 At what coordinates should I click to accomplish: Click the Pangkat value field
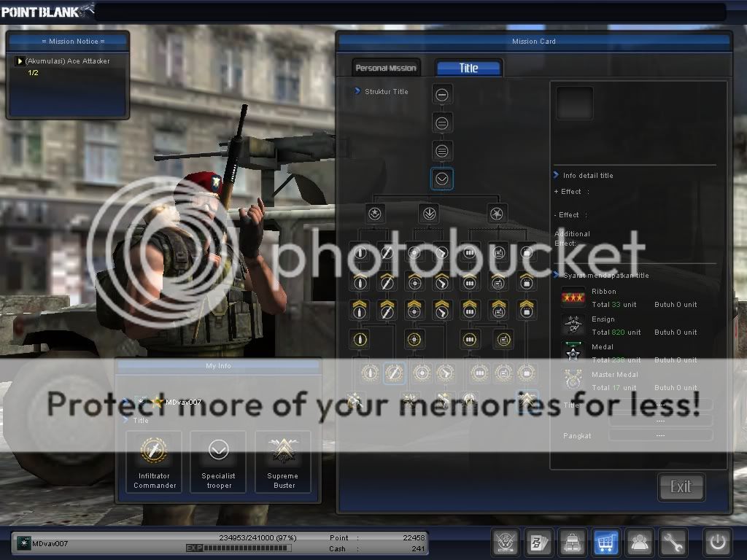click(660, 435)
